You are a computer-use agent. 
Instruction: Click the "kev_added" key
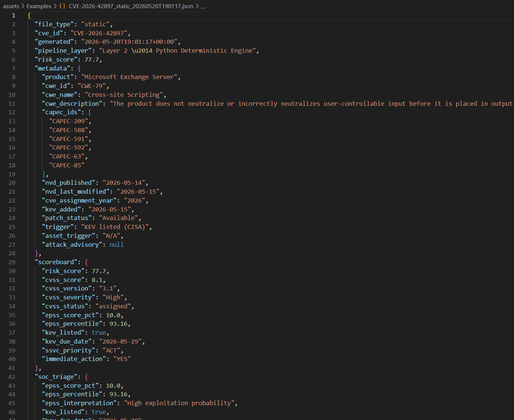click(x=62, y=209)
